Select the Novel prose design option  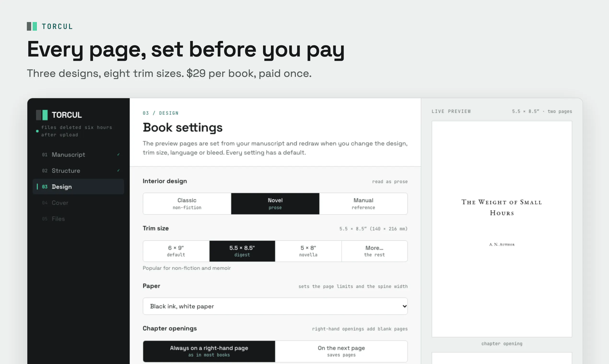point(275,204)
